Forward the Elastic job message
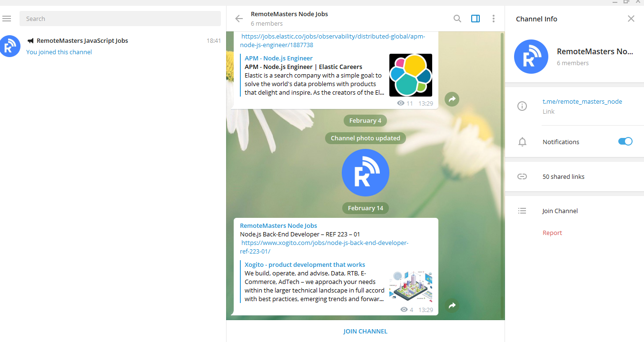The height and width of the screenshot is (342, 644). point(452,99)
